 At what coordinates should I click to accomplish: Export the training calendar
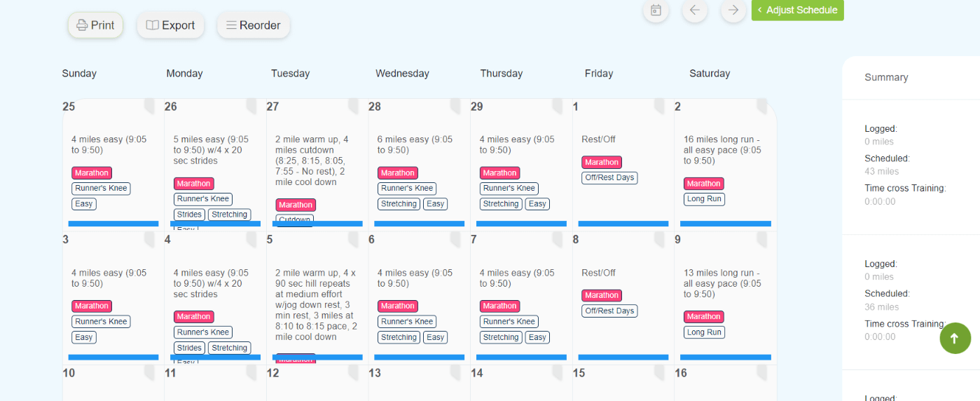(x=170, y=25)
